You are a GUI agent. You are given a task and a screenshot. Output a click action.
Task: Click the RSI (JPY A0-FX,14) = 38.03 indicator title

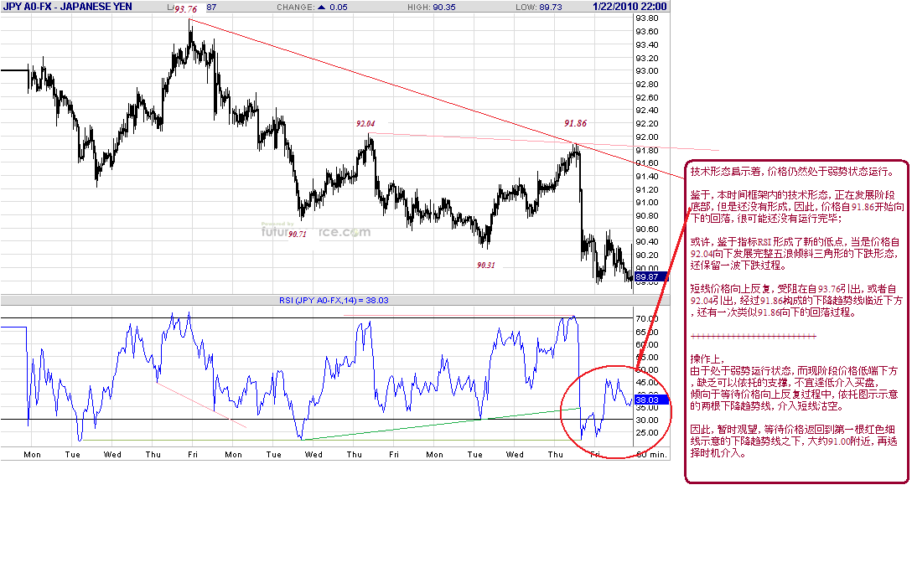point(334,300)
